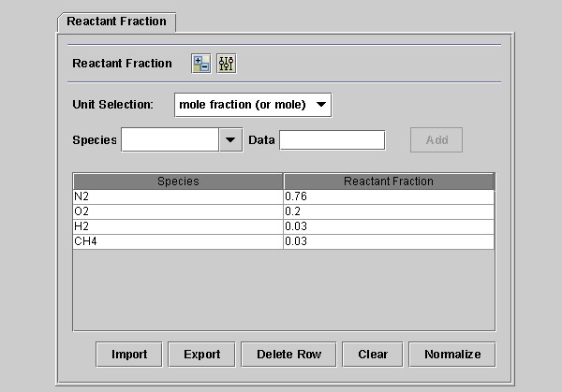Expand the Species combo box arrow
Screen dimensions: 562x392
point(230,140)
